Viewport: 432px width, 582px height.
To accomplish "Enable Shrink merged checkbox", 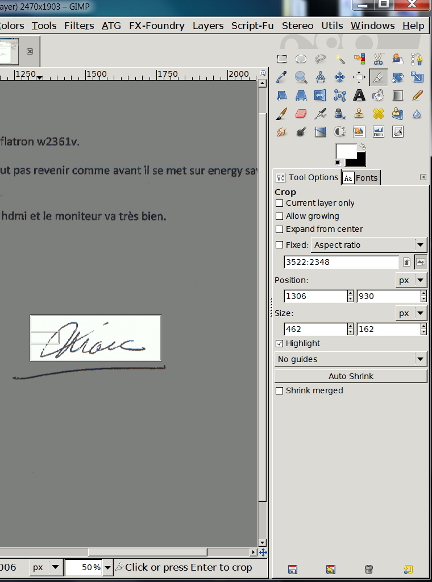I will click(x=279, y=391).
